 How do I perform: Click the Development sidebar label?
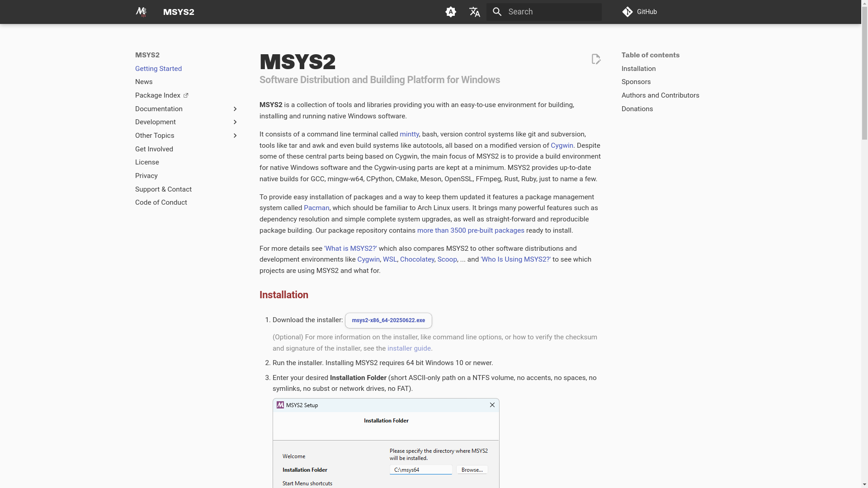pos(156,122)
